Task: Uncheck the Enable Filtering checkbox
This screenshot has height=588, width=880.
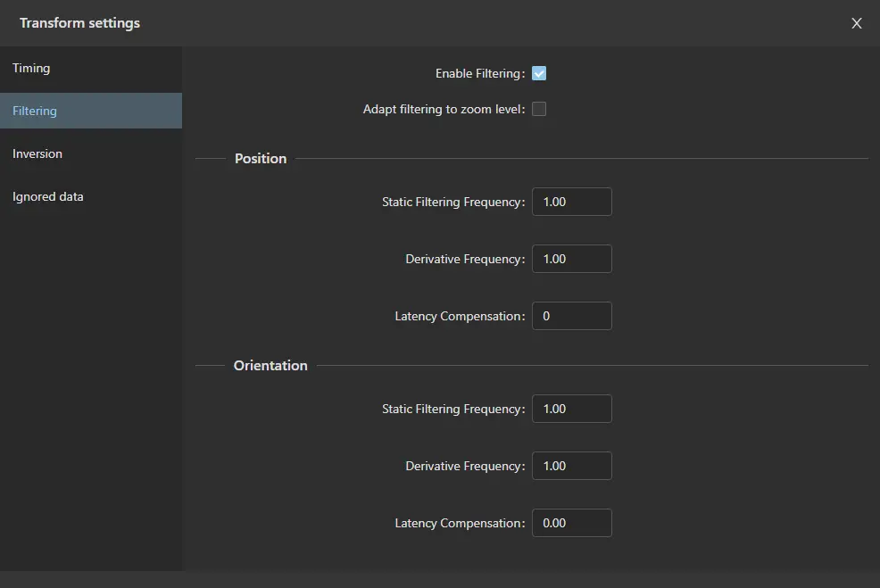Action: (x=539, y=73)
